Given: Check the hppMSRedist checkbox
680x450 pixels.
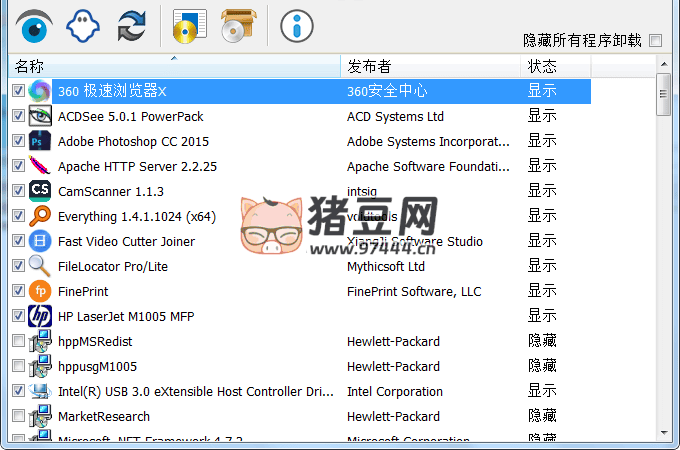Looking at the screenshot, I should click(18, 341).
